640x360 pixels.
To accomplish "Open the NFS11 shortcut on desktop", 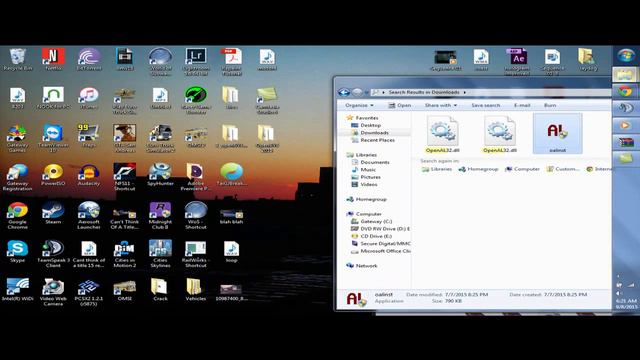I will point(124,177).
